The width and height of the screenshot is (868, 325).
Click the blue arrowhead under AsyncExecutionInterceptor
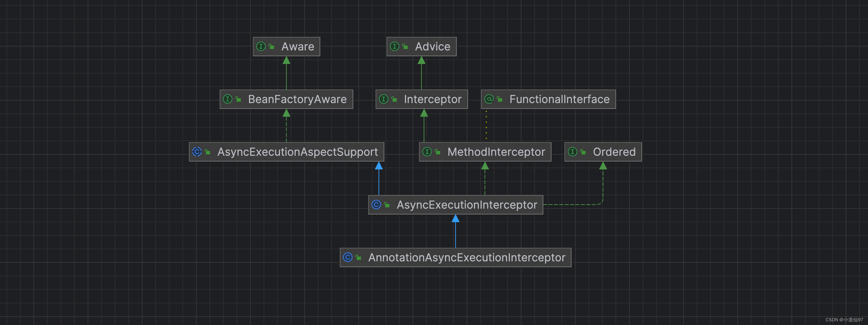455,218
